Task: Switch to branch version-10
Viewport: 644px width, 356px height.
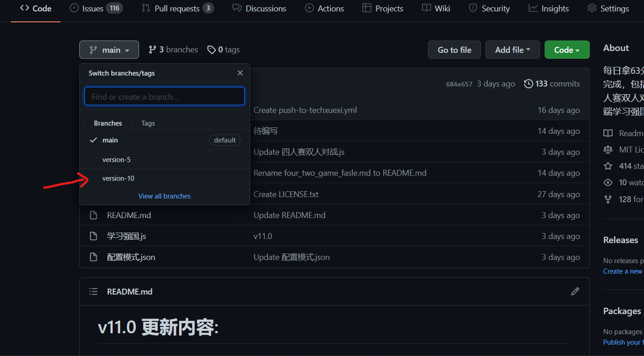Action: pyautogui.click(x=165, y=178)
